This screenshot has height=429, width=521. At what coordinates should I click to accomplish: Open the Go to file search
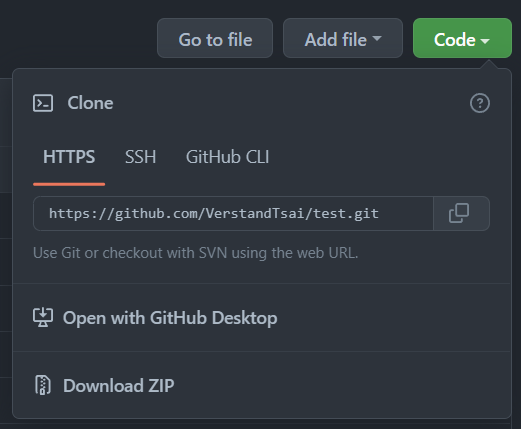215,38
